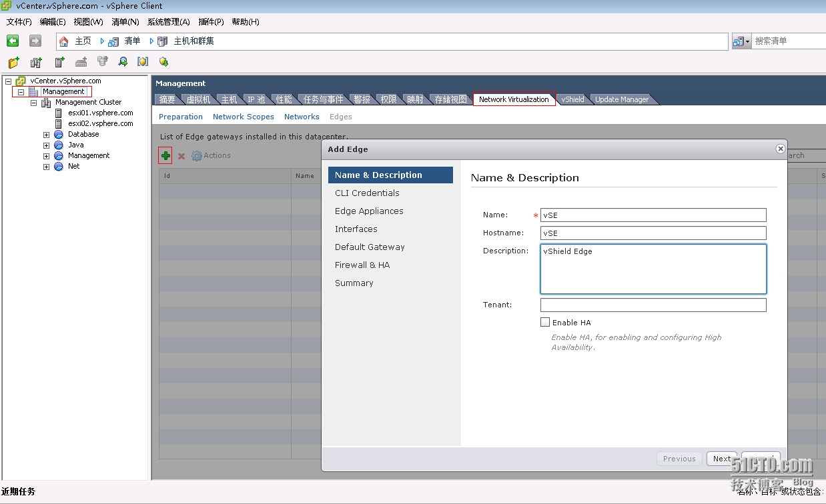Click the inventory icon beside 清单 breadcrumb
Viewport: 826px width, 504px height.
coord(113,41)
